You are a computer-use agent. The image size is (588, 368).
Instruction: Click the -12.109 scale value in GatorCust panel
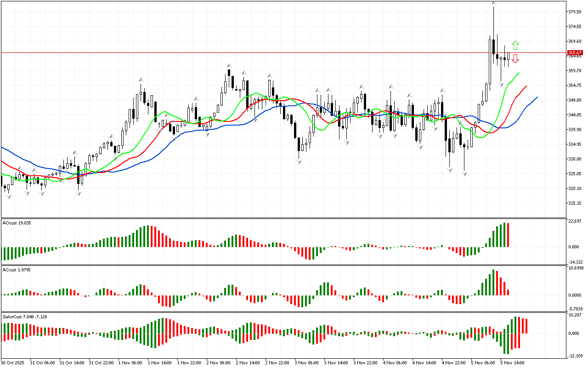[576, 356]
